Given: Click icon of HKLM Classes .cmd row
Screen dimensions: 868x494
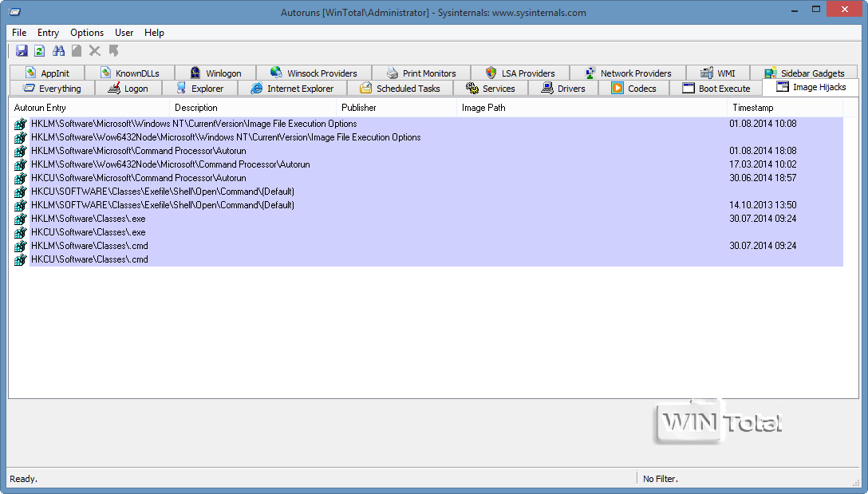Looking at the screenshot, I should click(x=21, y=246).
